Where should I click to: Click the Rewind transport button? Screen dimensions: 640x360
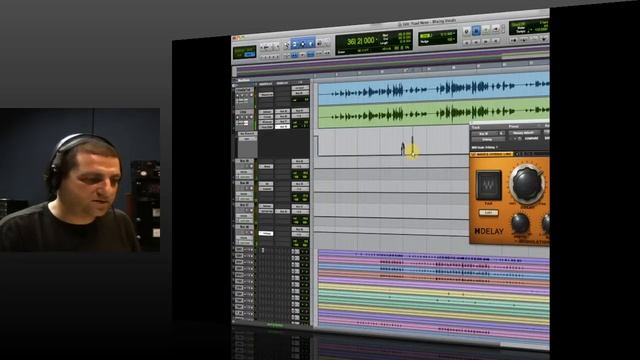(476, 42)
